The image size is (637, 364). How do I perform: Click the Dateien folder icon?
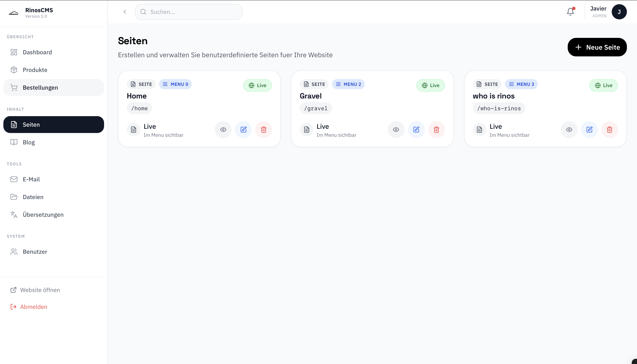14,197
